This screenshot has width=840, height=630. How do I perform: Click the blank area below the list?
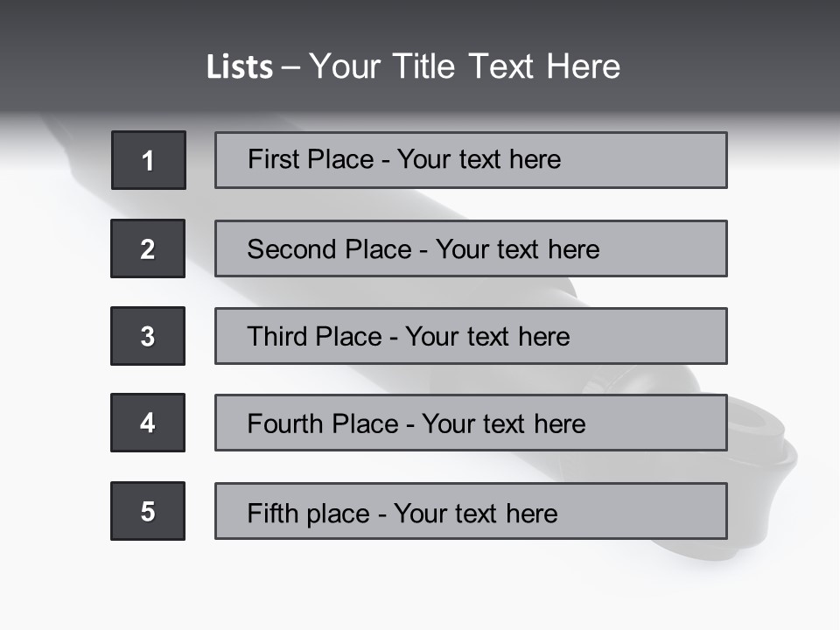pos(420,586)
